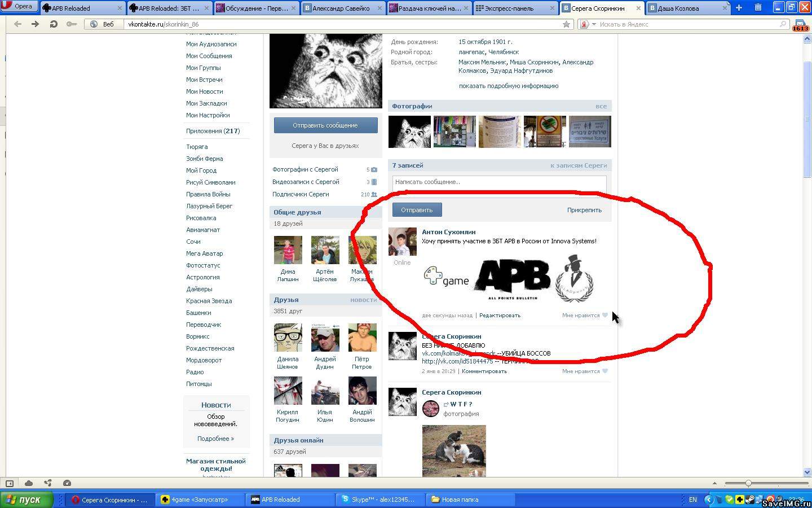The image size is (812, 508).
Task: Open Приложения (217) link
Action: (x=213, y=131)
